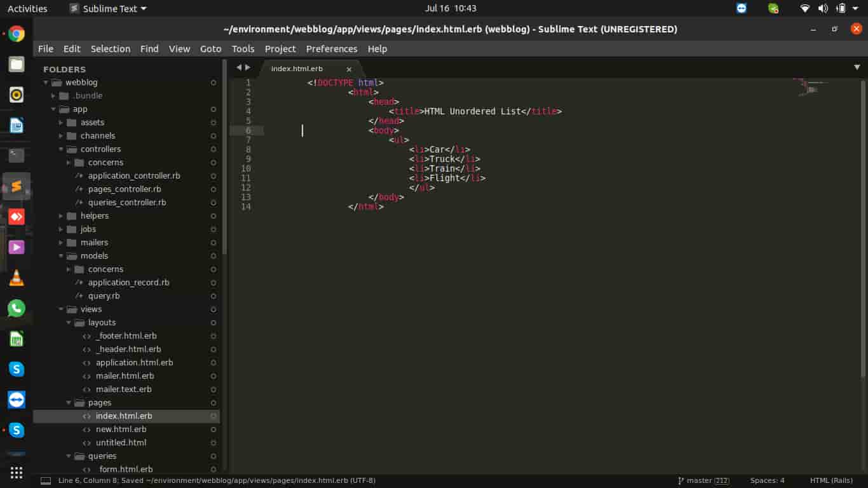Open the Goto menu
Image resolution: width=868 pixels, height=488 pixels.
coord(210,49)
